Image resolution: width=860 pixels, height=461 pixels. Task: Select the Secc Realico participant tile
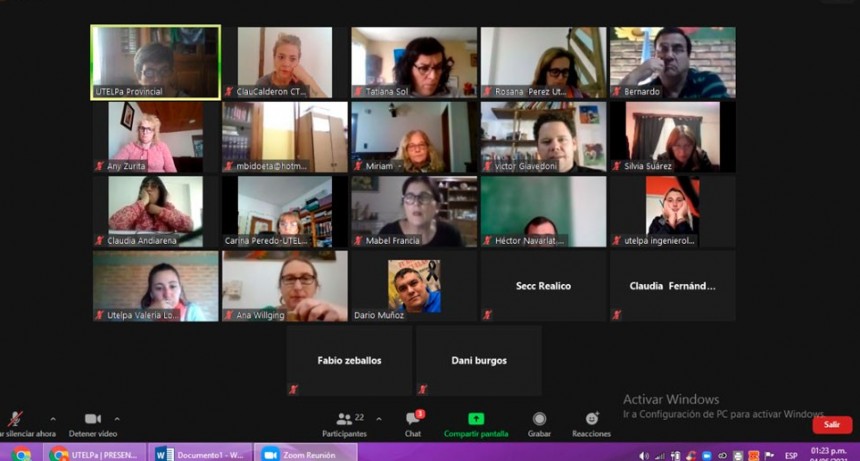pyautogui.click(x=543, y=286)
